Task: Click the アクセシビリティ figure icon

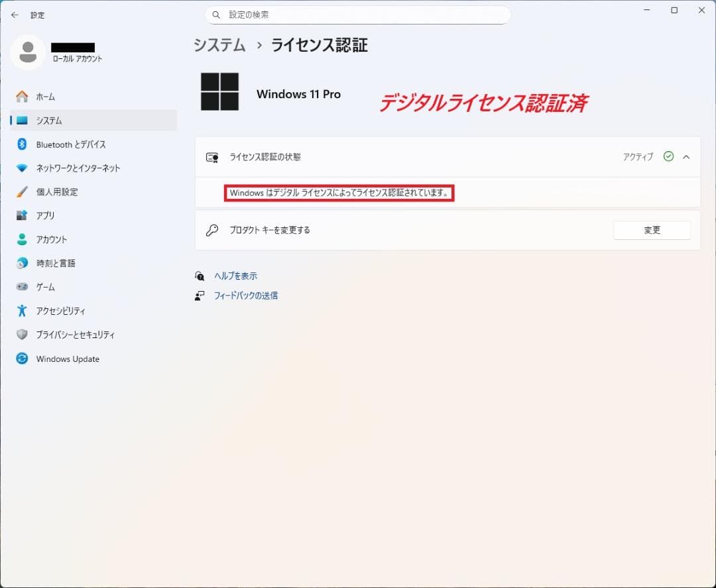Action: [22, 311]
